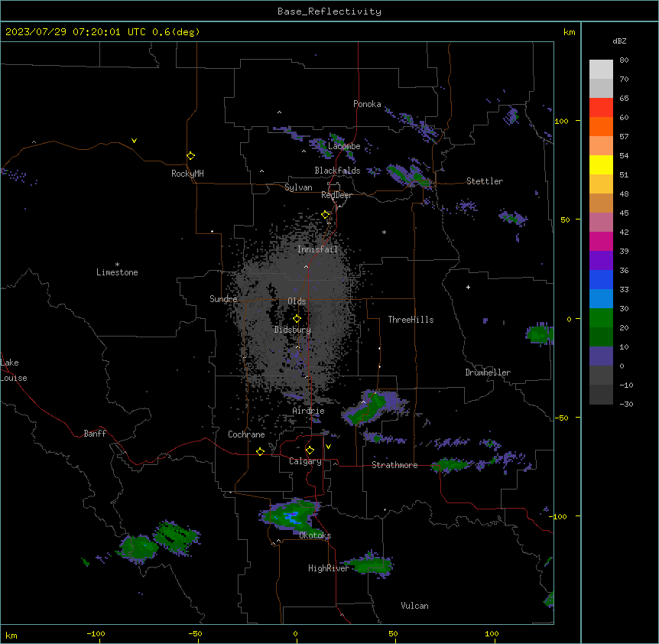
Task: Click the red 65 dBZ legend swatch
Action: (601, 108)
